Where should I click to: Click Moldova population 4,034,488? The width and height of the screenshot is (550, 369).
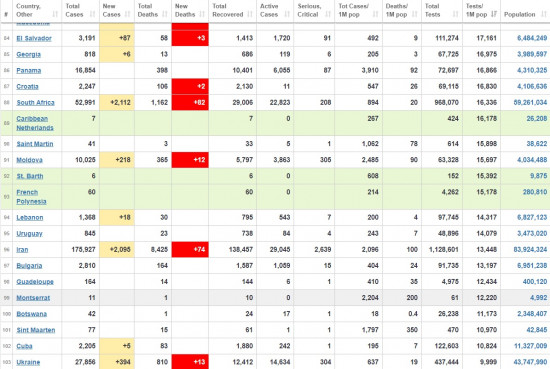point(532,160)
